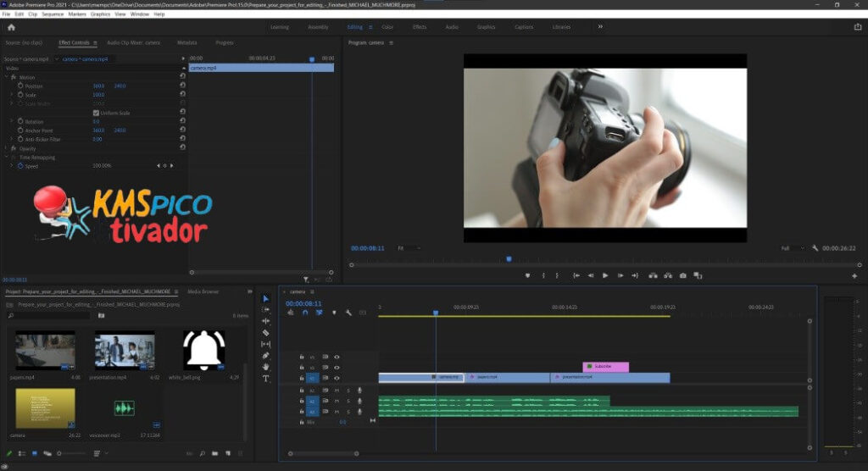Image resolution: width=868 pixels, height=471 pixels.
Task: Expand the Rotation property
Action: point(12,121)
